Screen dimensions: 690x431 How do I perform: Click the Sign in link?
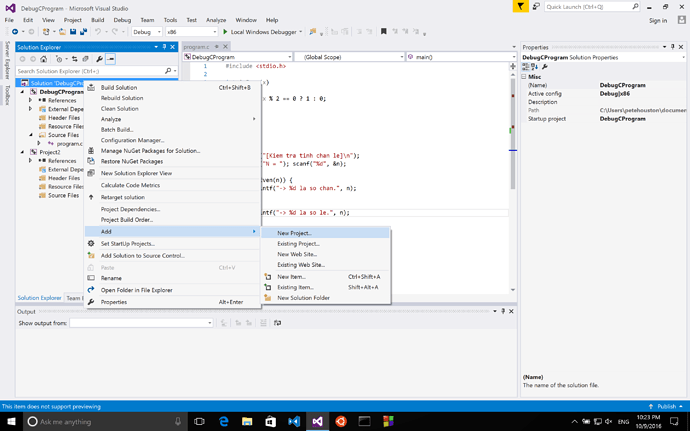click(657, 20)
